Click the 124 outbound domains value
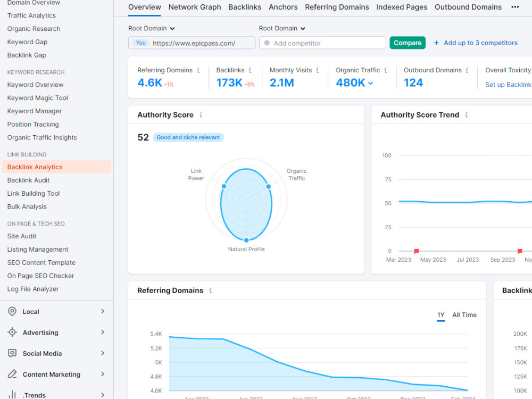This screenshot has width=532, height=399. click(413, 82)
